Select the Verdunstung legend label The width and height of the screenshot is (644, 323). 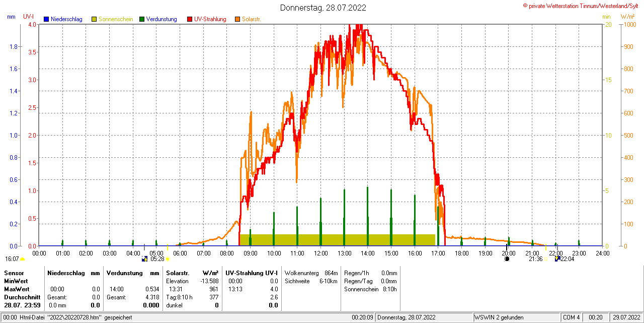162,19
